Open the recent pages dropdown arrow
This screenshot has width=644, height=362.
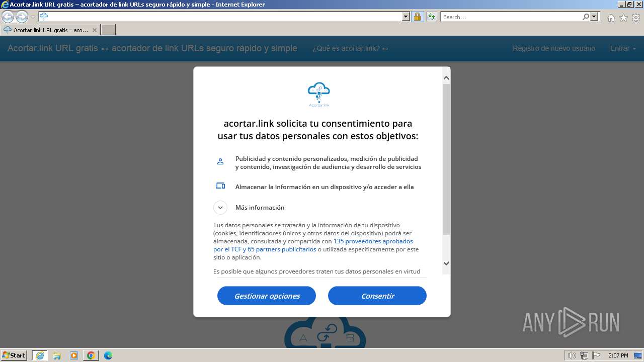click(33, 17)
